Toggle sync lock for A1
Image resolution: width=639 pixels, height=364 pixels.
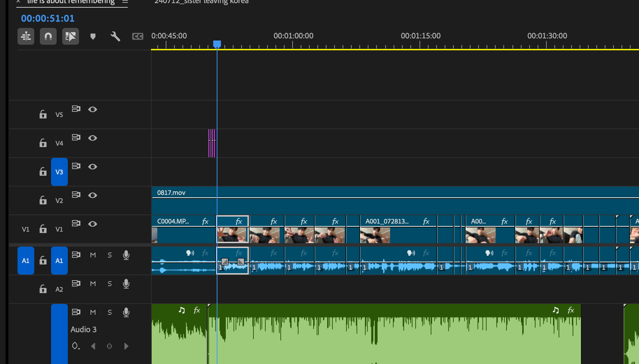click(76, 255)
